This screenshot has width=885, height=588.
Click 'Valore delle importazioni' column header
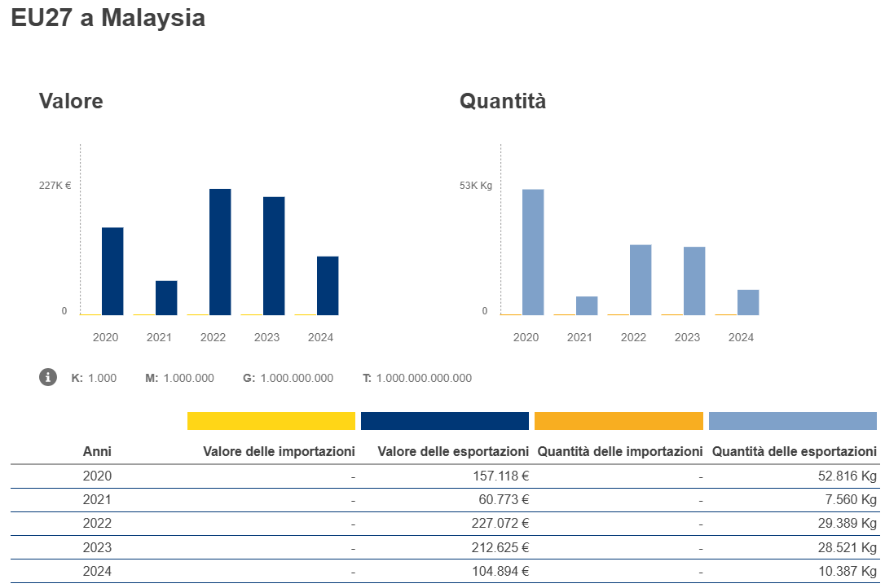[x=279, y=451]
